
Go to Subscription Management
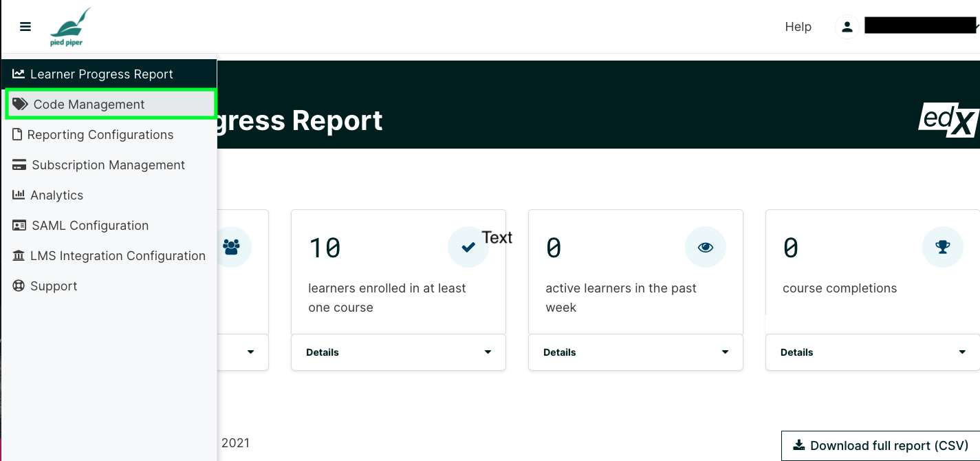[109, 165]
